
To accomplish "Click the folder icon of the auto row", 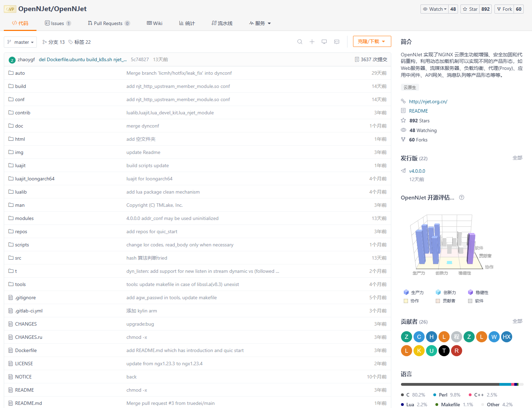I will (11, 73).
